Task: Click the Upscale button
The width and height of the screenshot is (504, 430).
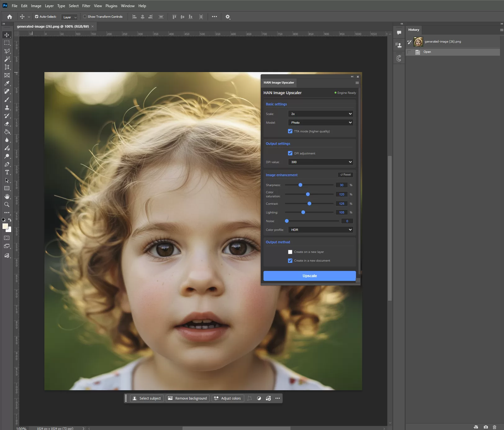Action: 309,276
